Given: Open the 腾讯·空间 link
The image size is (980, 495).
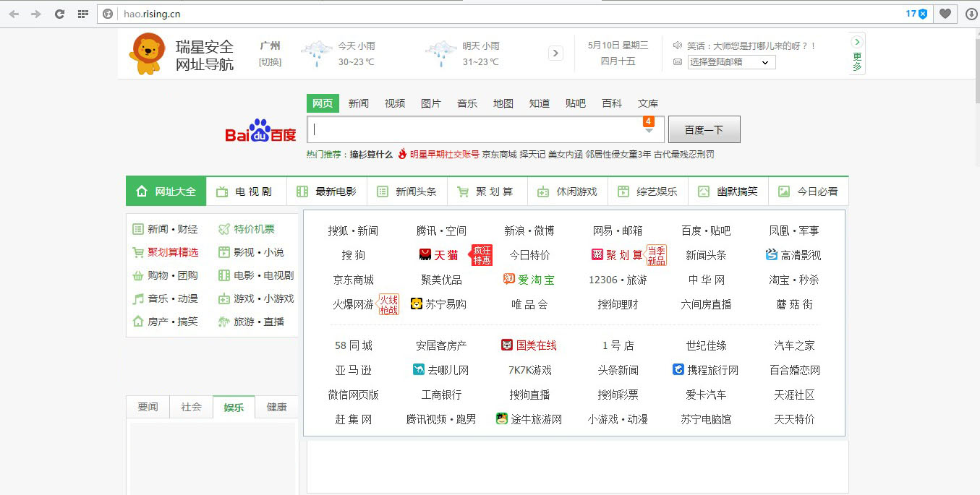Looking at the screenshot, I should coord(441,231).
